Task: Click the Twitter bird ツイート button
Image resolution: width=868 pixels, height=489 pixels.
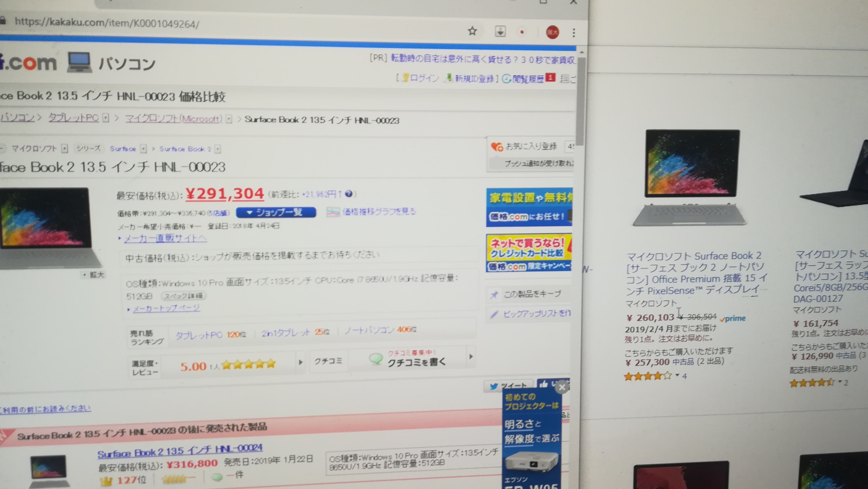Action: click(508, 386)
